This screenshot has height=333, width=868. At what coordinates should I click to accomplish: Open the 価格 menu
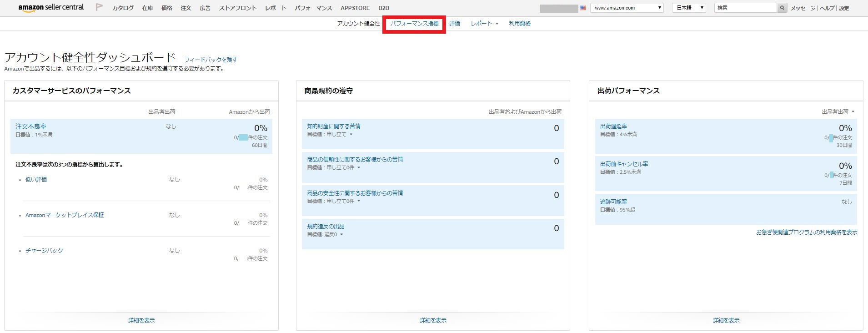pos(167,8)
